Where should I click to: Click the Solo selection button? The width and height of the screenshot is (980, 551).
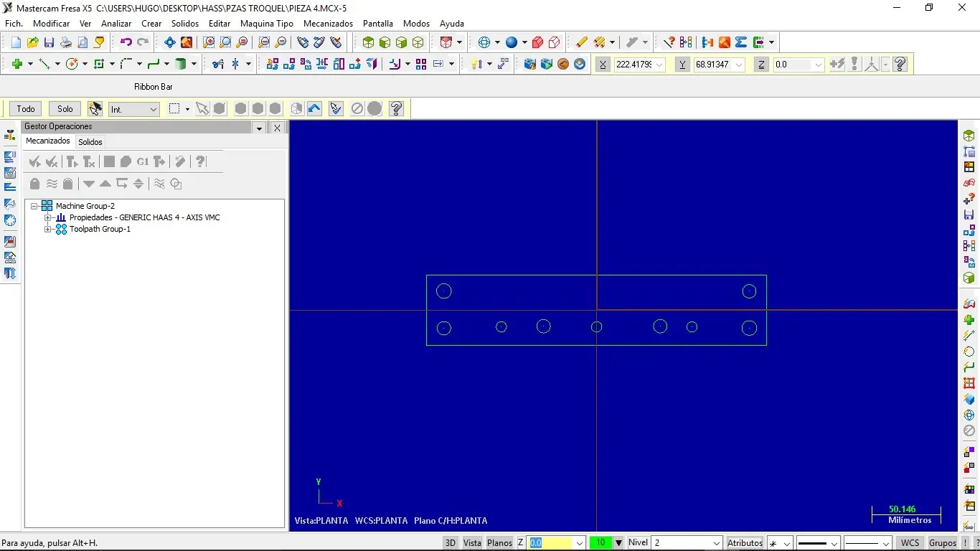(65, 109)
